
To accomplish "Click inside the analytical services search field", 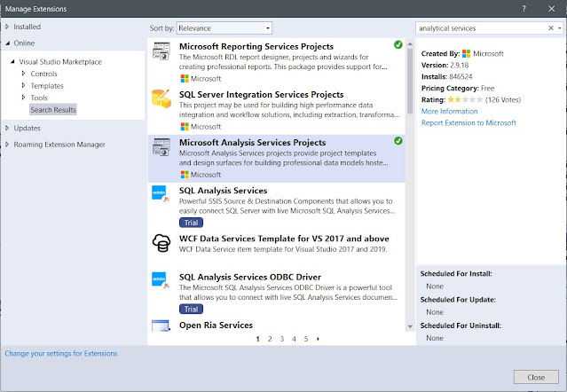I will pyautogui.click(x=481, y=28).
